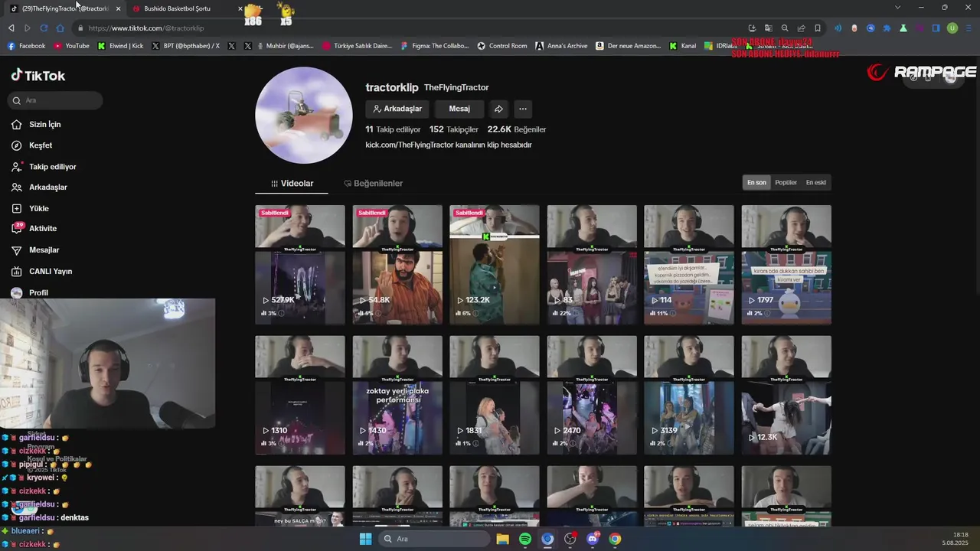Open video with 3139 views

pyautogui.click(x=689, y=395)
